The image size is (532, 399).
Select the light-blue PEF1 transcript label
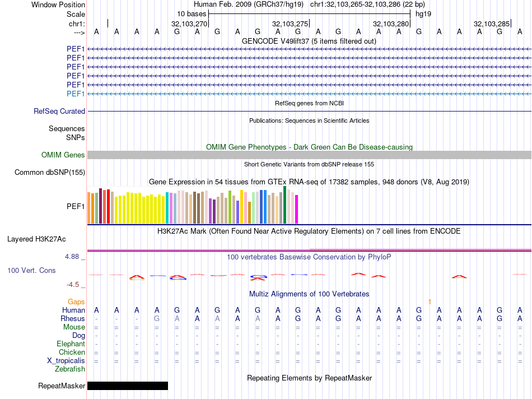pyautogui.click(x=76, y=94)
